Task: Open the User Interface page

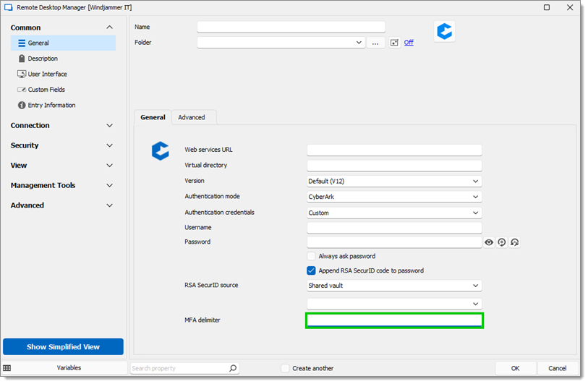Action: click(47, 74)
